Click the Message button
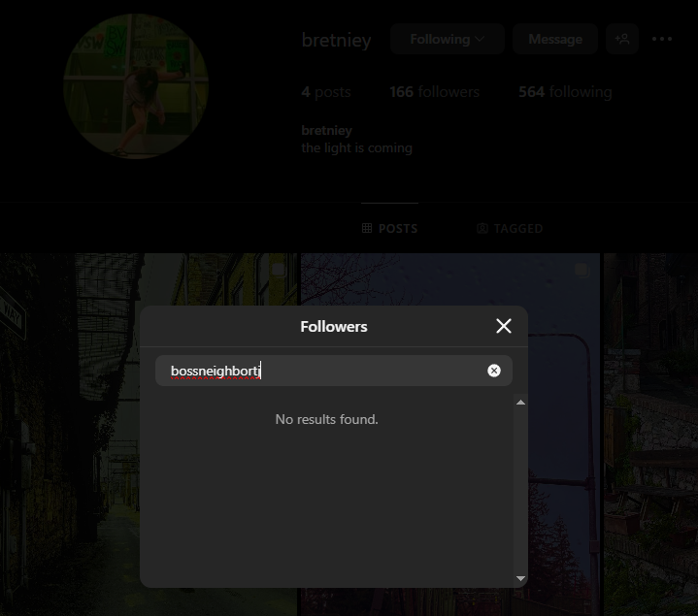Viewport: 698px width, 616px height. coord(555,39)
